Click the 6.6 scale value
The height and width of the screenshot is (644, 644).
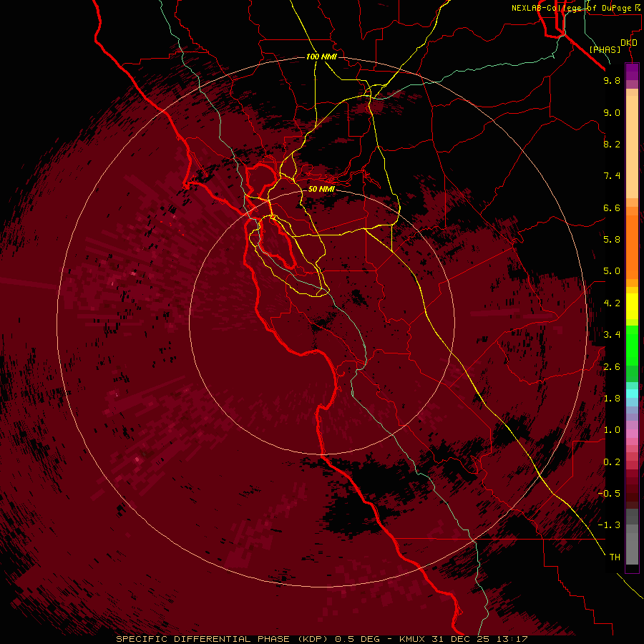(x=612, y=208)
